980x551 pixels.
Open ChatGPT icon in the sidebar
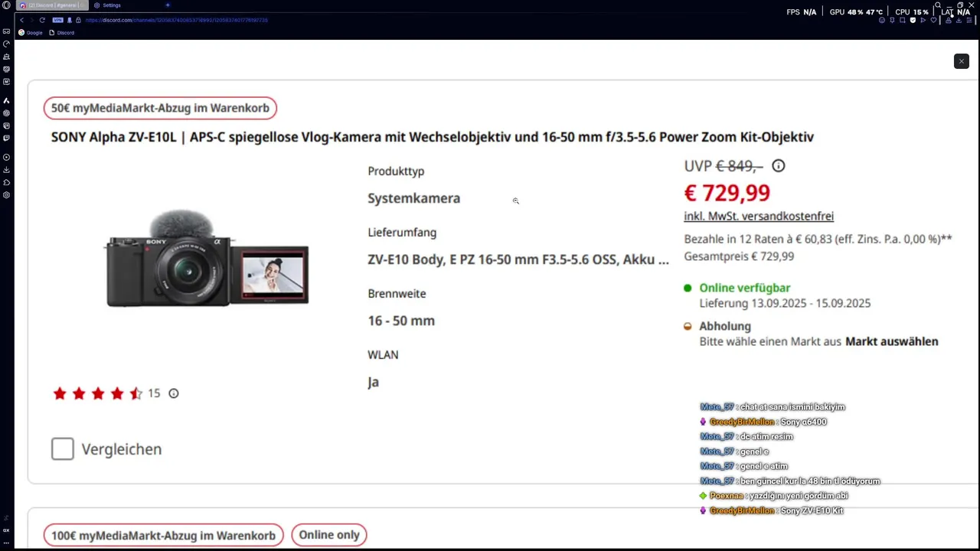pos(6,113)
